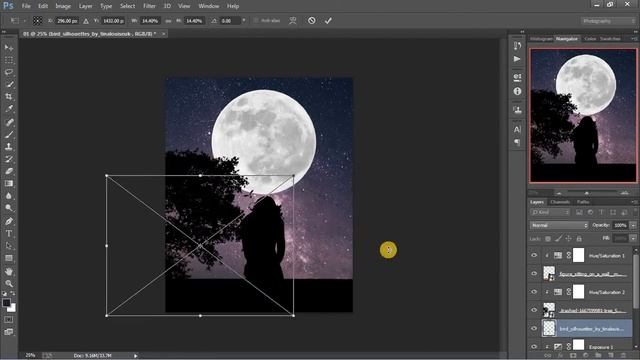The width and height of the screenshot is (640, 360).
Task: Click the layers panel scrollbar
Action: click(x=636, y=282)
